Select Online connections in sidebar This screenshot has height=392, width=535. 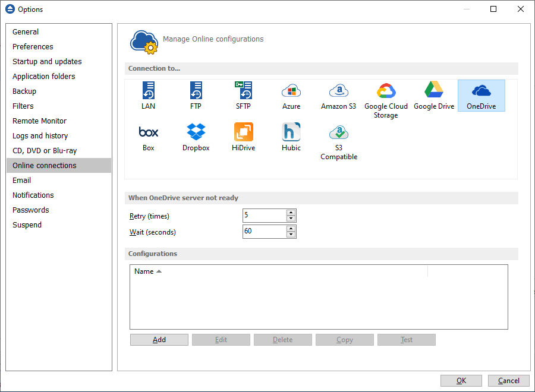click(x=59, y=165)
